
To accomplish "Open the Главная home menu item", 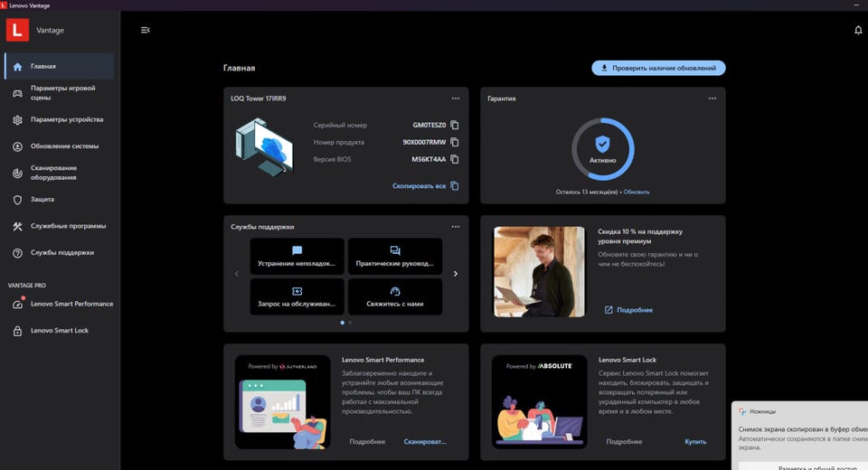I will point(60,66).
